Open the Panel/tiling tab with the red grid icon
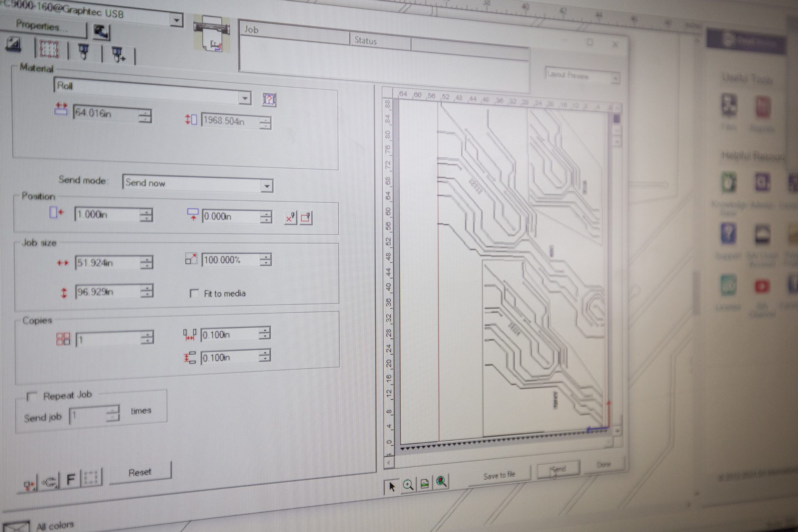Screen dimensions: 798x532 click(x=49, y=49)
